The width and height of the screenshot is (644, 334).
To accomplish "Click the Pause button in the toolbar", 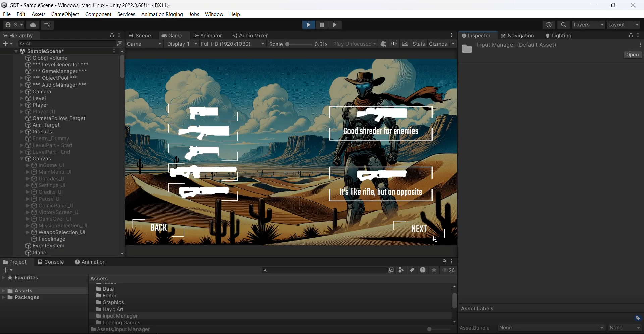I will [322, 25].
